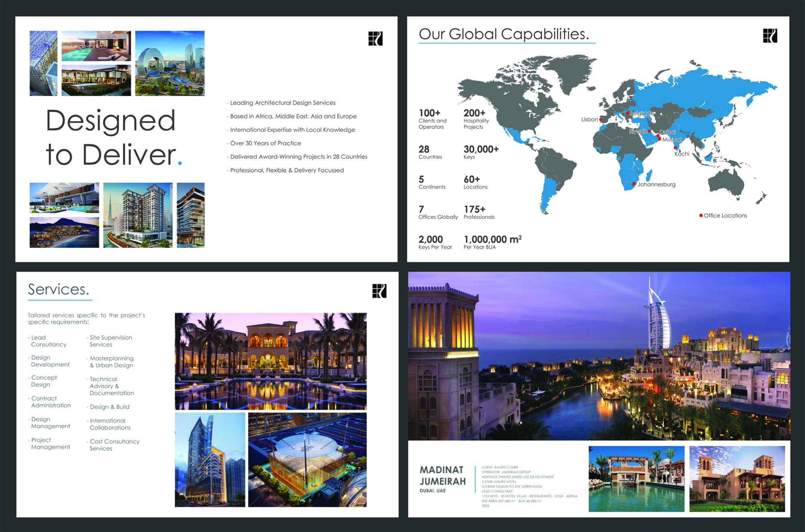Click the red Lisbon office dot on map

[x=601, y=120]
